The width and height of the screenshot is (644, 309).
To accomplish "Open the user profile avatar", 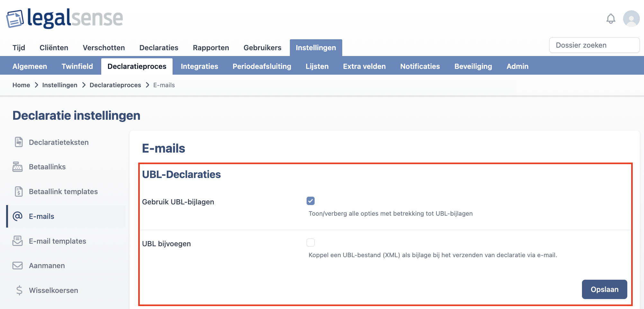I will pyautogui.click(x=631, y=19).
